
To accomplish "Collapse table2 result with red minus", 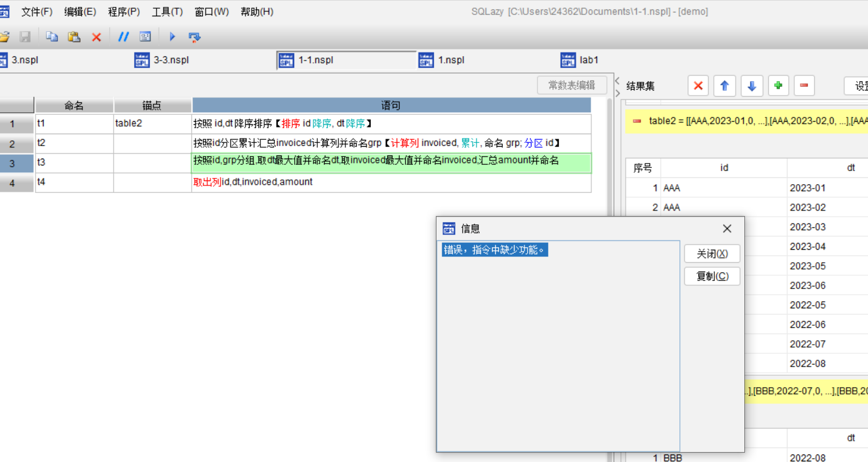I will click(x=637, y=120).
